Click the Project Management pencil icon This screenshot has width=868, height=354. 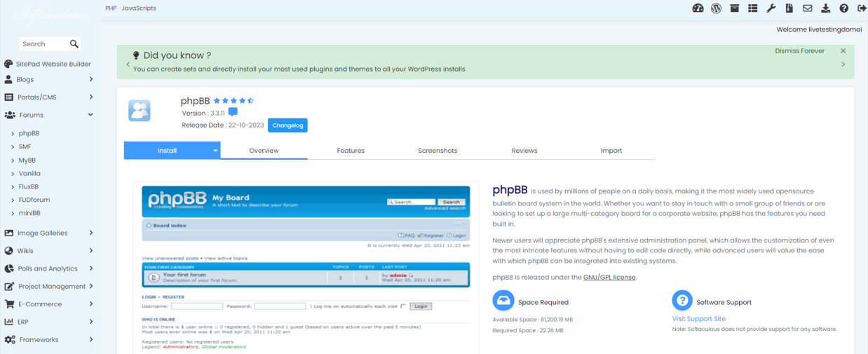[x=8, y=286]
